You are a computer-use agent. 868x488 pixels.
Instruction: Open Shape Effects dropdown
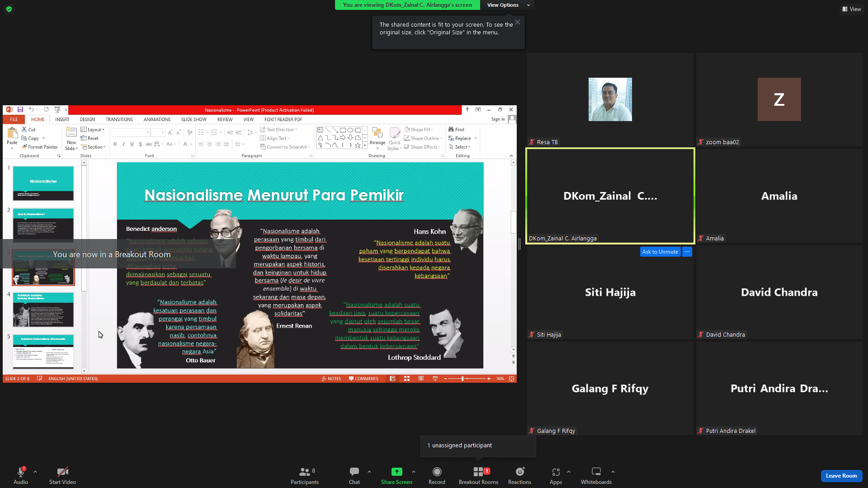tap(422, 147)
